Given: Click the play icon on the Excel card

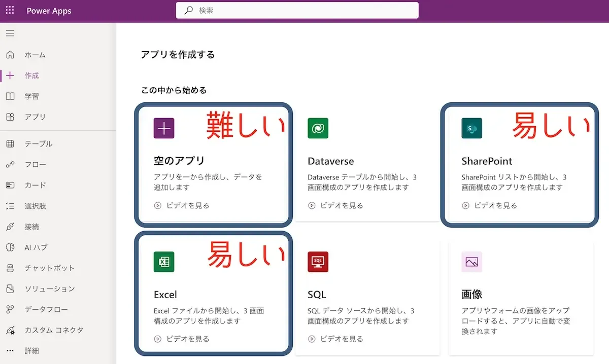Looking at the screenshot, I should (157, 339).
